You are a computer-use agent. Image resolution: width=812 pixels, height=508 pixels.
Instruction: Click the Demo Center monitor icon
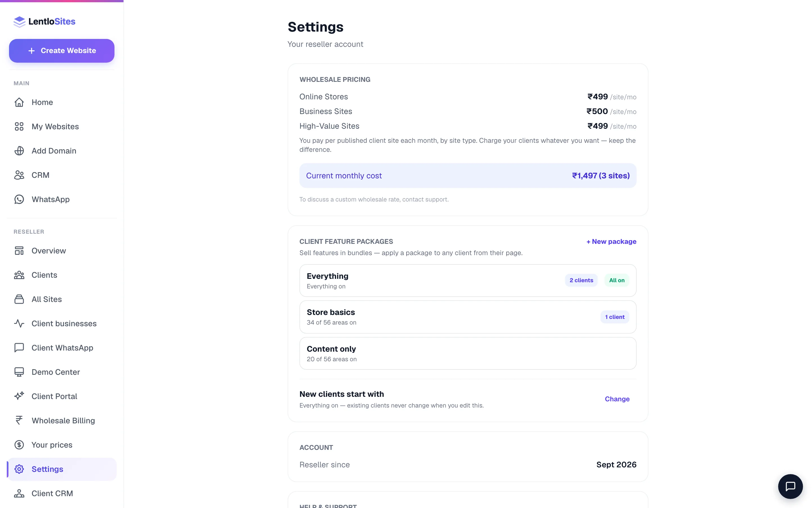19,372
